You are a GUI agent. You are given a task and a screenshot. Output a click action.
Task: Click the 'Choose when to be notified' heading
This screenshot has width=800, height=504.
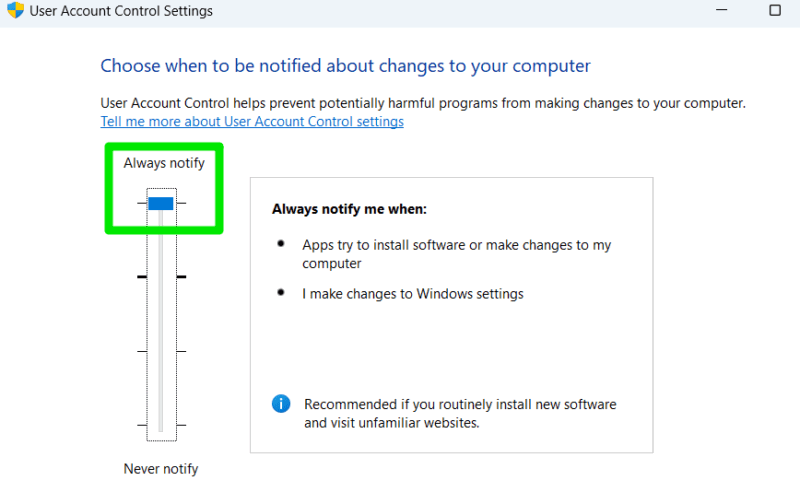(345, 66)
